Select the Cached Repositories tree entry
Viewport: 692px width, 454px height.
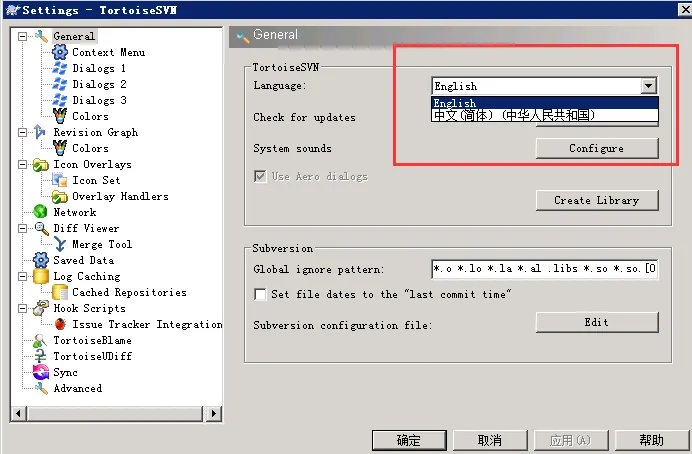tap(129, 292)
